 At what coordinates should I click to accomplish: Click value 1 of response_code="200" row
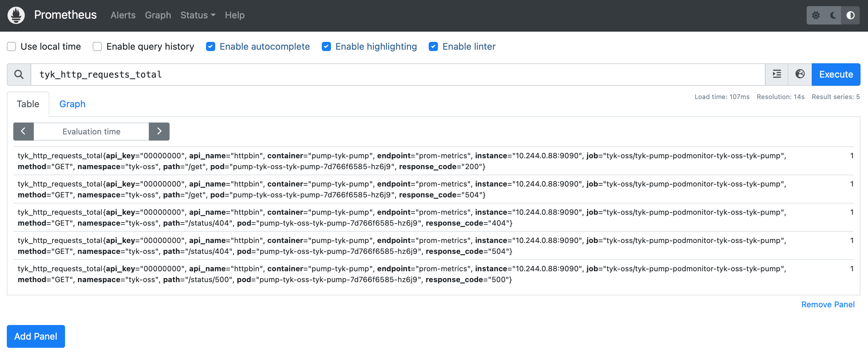click(852, 156)
